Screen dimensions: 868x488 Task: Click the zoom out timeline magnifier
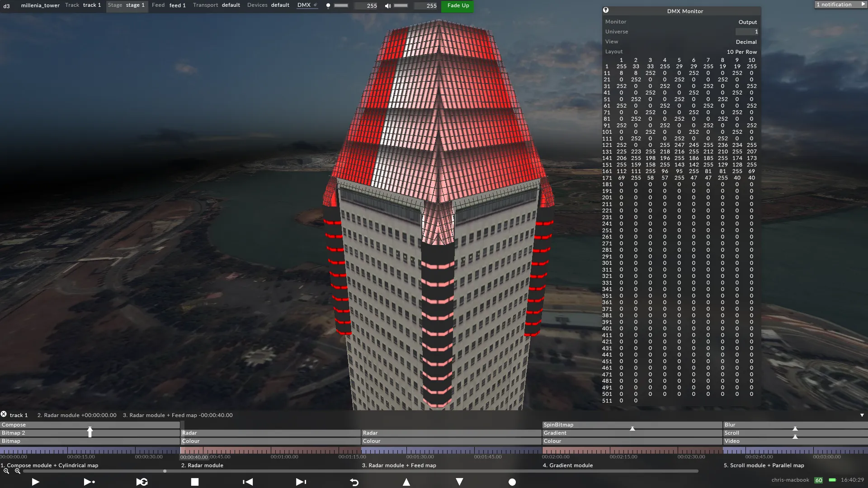[x=6, y=471]
